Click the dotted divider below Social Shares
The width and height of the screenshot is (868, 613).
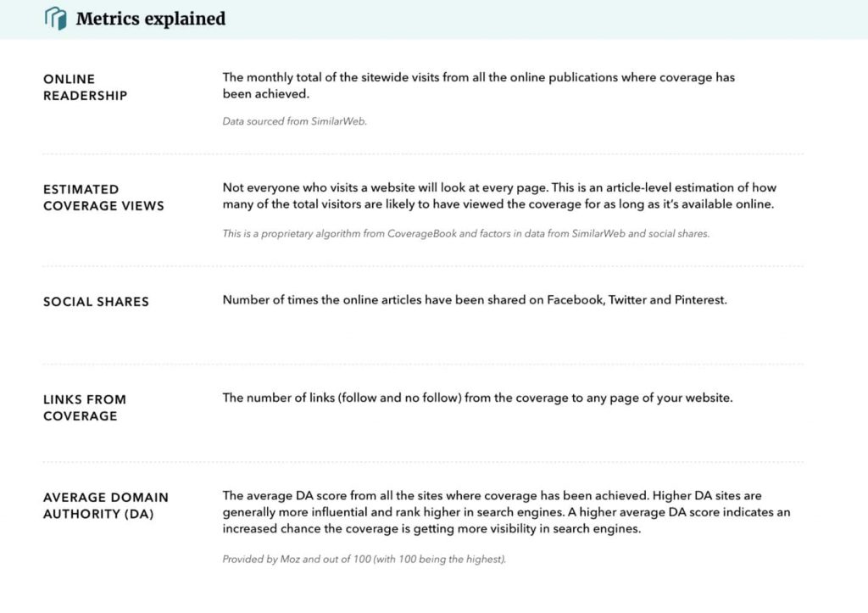click(x=423, y=365)
